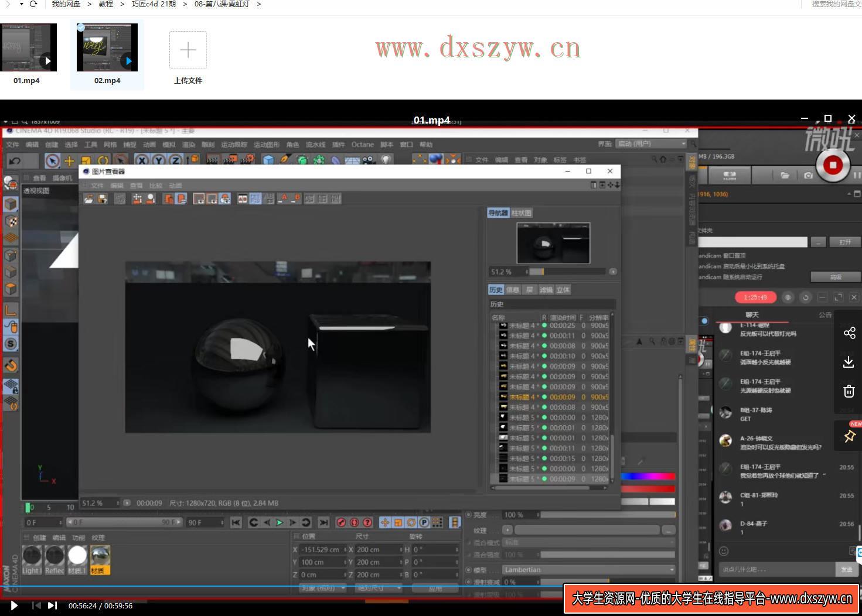
Task: Click the Bandicam red record button
Action: point(833,165)
